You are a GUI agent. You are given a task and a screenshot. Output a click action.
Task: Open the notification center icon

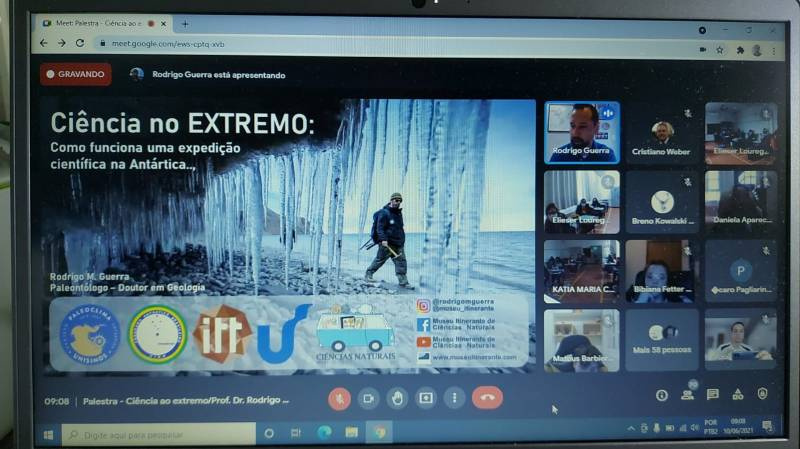point(767,426)
